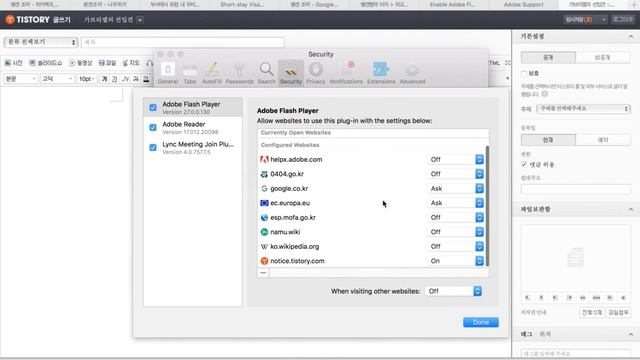Click the google.co.kr favicon
The width and height of the screenshot is (640, 360).
pos(264,189)
